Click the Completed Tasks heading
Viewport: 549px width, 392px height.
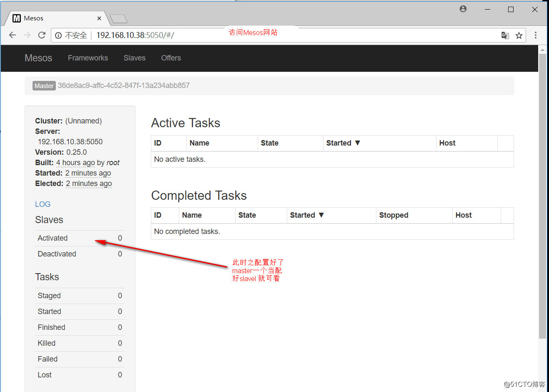[x=199, y=195]
